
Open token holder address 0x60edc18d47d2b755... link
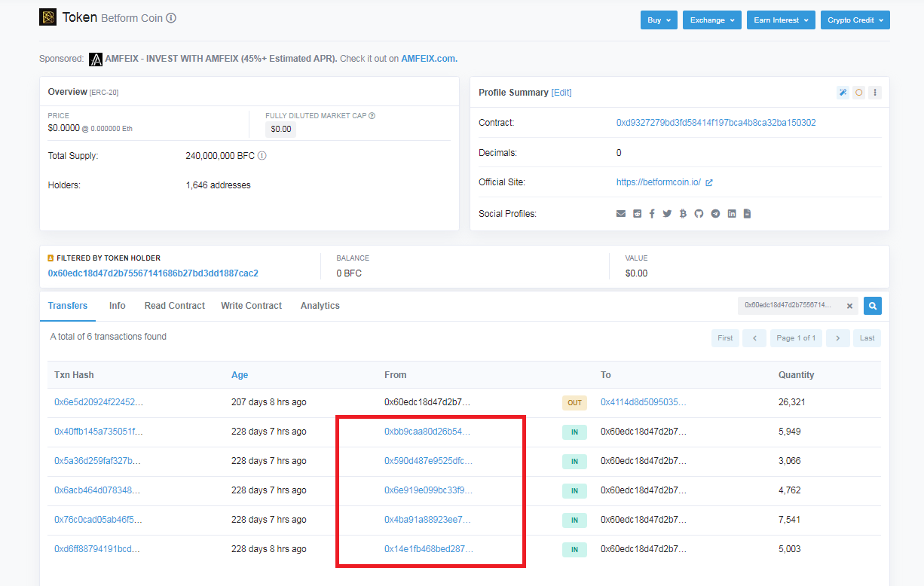point(153,273)
